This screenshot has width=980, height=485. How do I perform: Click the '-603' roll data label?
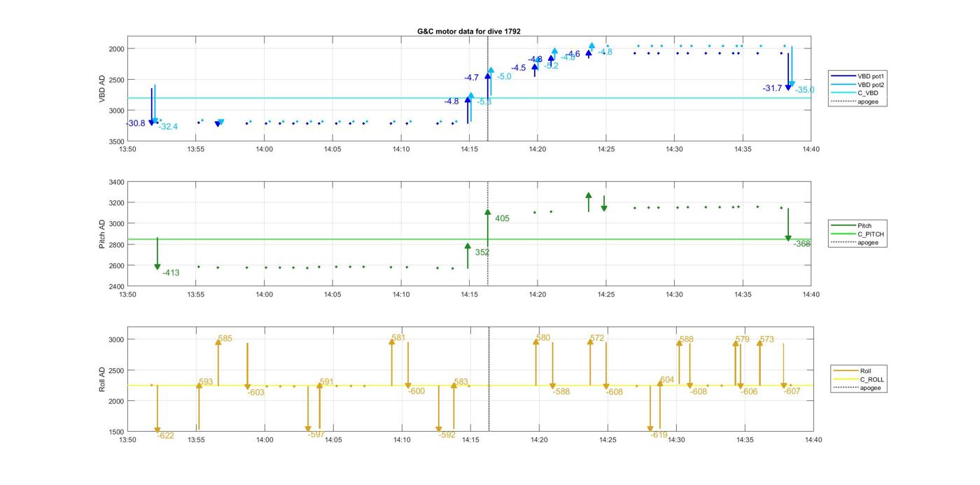click(256, 393)
